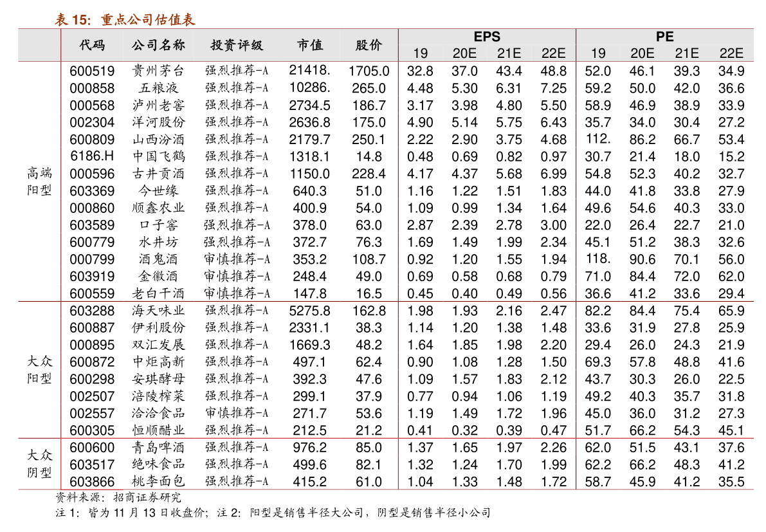Select company name 古井贡酒
The height and width of the screenshot is (532, 766).
(158, 174)
